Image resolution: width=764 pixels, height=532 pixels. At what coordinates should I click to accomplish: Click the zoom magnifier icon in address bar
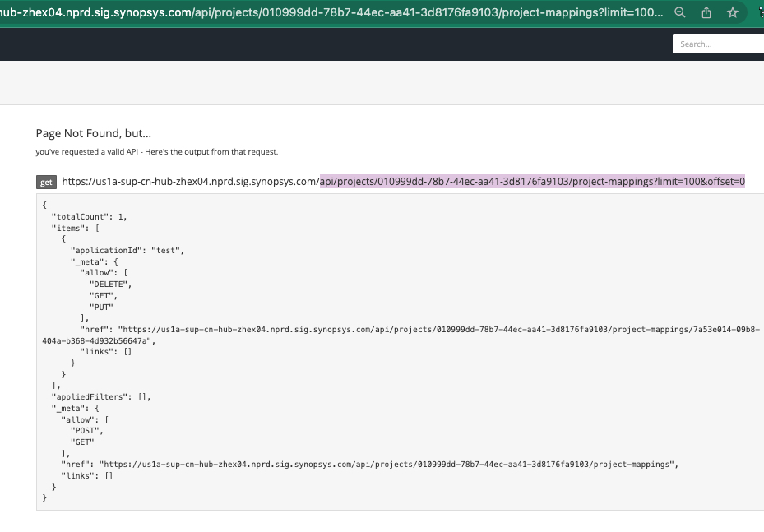pos(680,12)
